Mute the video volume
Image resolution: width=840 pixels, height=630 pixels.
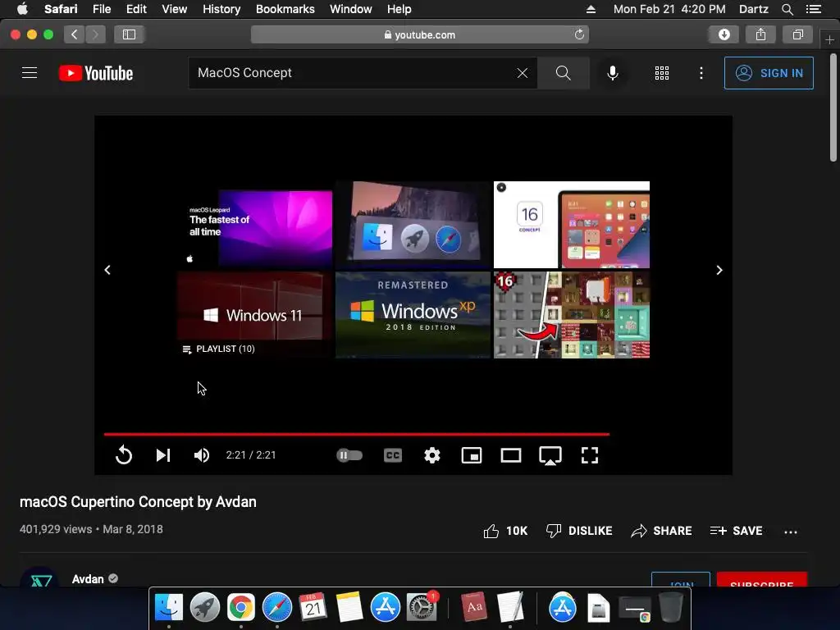pyautogui.click(x=202, y=455)
